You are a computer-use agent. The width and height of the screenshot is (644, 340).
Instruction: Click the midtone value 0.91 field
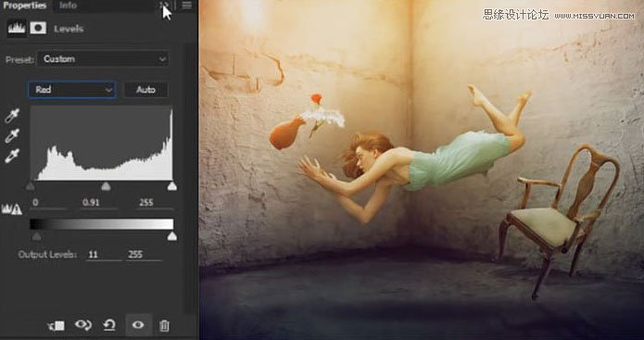[x=99, y=203]
